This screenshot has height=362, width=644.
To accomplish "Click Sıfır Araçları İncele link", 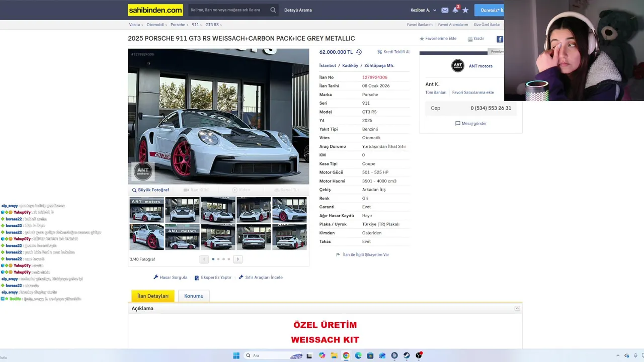I will (x=261, y=278).
